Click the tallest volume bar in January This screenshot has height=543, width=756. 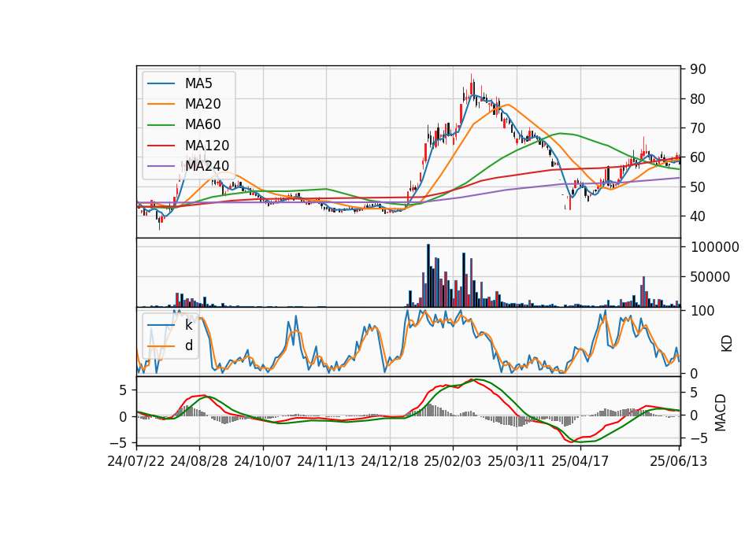(428, 275)
